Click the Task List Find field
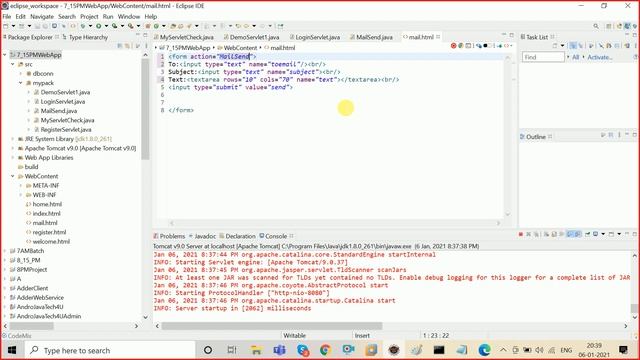The width and height of the screenshot is (640, 360). coord(543,57)
